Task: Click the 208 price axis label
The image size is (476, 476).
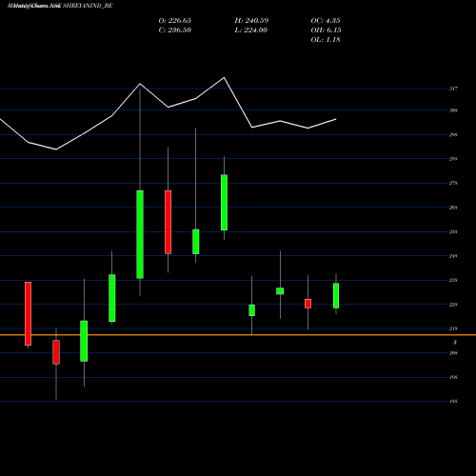Action: (453, 353)
